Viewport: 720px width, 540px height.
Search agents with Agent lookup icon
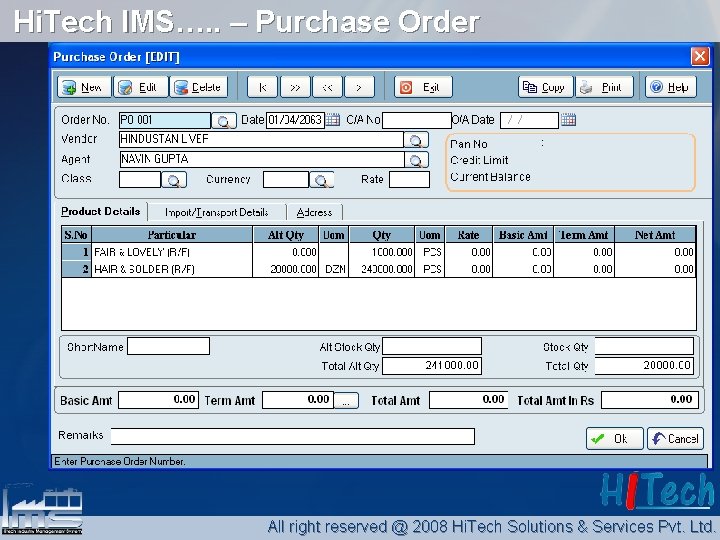416,160
